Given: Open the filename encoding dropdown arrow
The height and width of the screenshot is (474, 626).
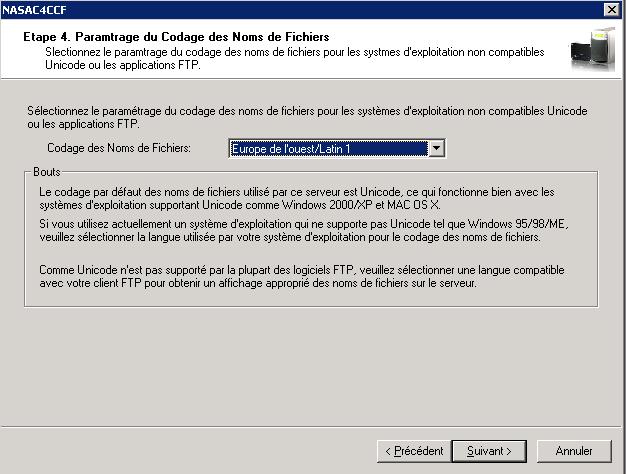Looking at the screenshot, I should point(437,148).
